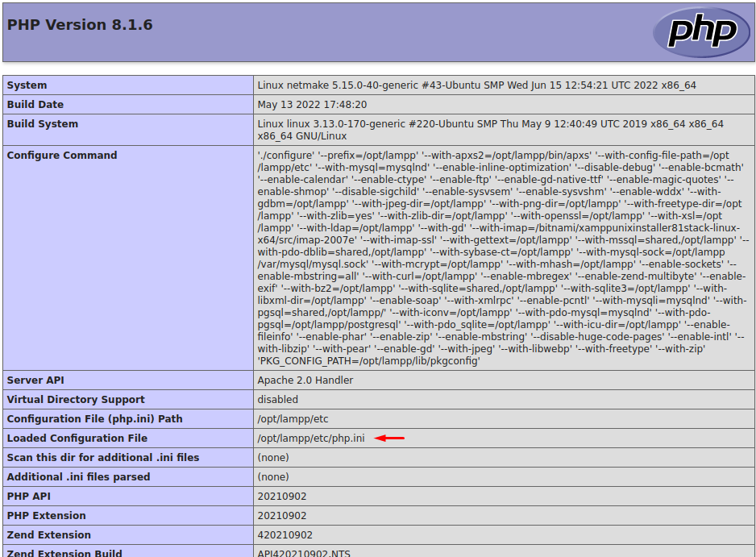Click the configure command value text
This screenshot has height=557, width=756.
504,258
